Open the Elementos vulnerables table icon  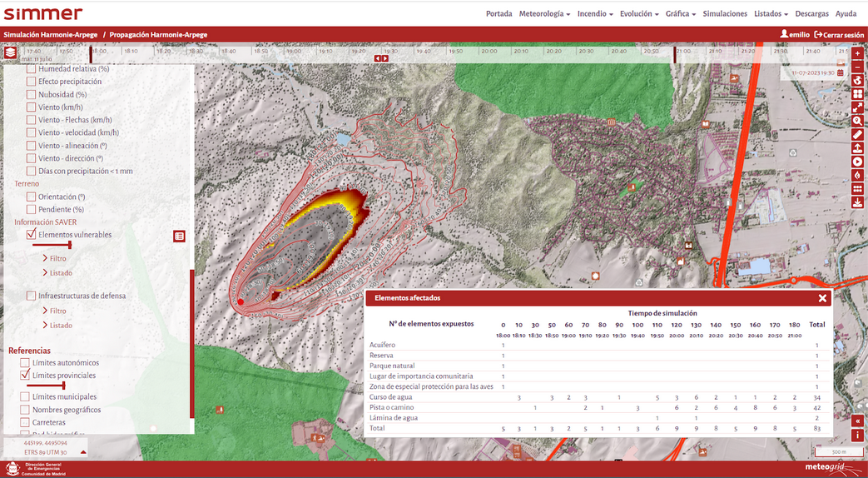pyautogui.click(x=179, y=236)
